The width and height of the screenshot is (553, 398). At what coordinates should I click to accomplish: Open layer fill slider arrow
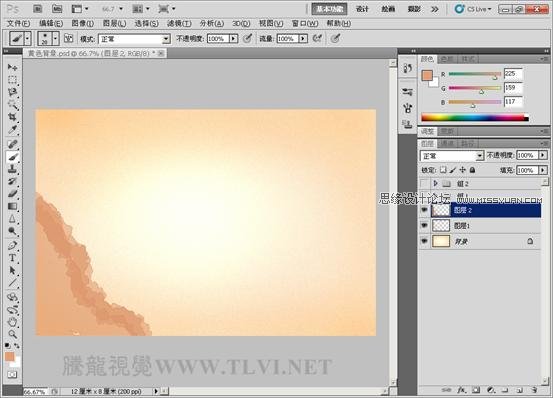[543, 170]
